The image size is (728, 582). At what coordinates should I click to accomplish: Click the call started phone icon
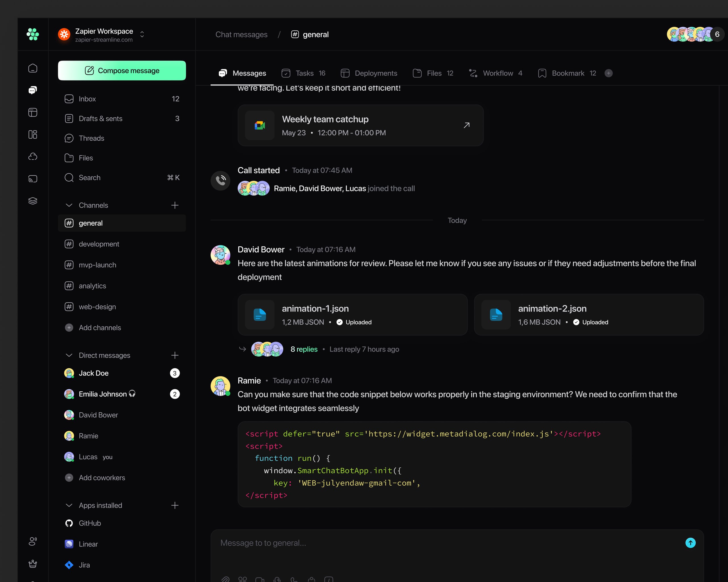click(220, 180)
